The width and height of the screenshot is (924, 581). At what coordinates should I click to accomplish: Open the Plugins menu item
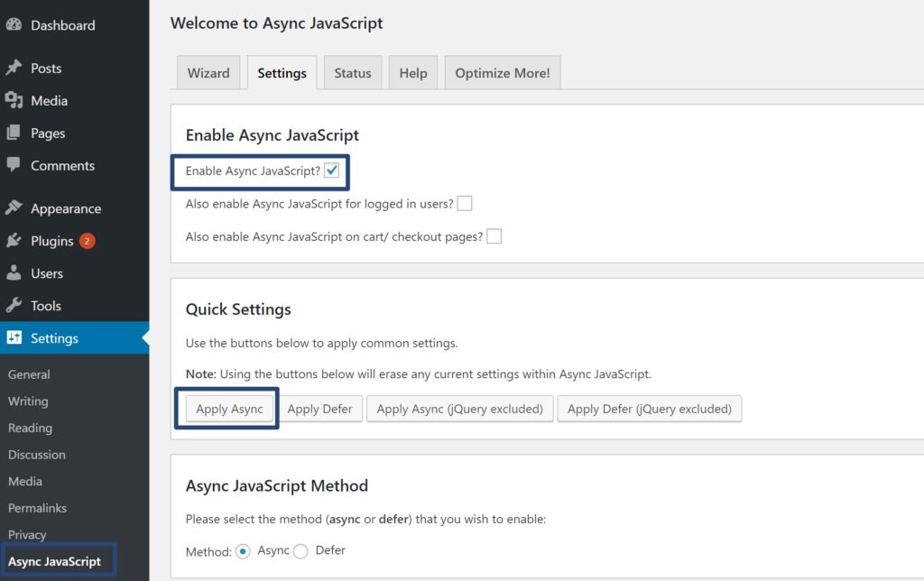[51, 241]
